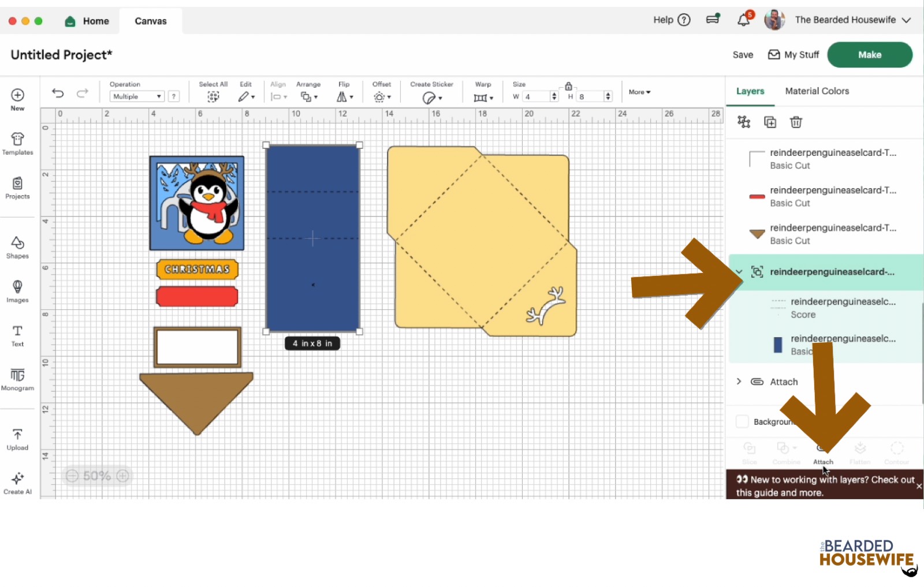Image resolution: width=924 pixels, height=587 pixels.
Task: Select the Text tool
Action: [17, 335]
